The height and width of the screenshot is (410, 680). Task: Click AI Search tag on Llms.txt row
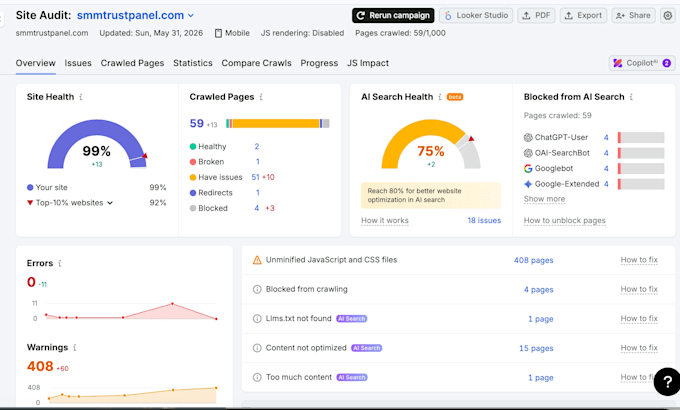coord(352,319)
